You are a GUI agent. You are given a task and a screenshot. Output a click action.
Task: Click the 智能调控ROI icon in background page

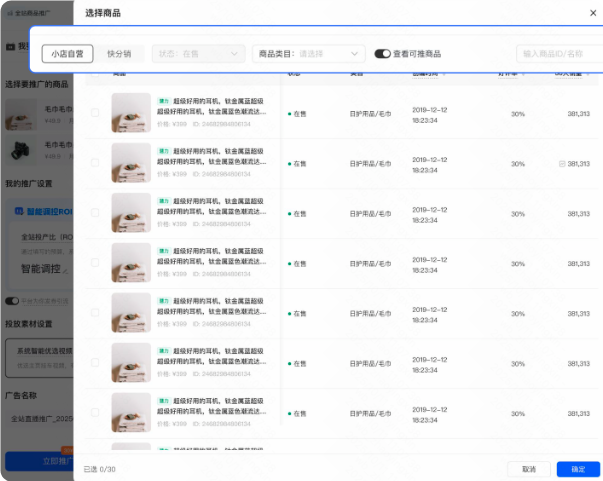pyautogui.click(x=19, y=211)
